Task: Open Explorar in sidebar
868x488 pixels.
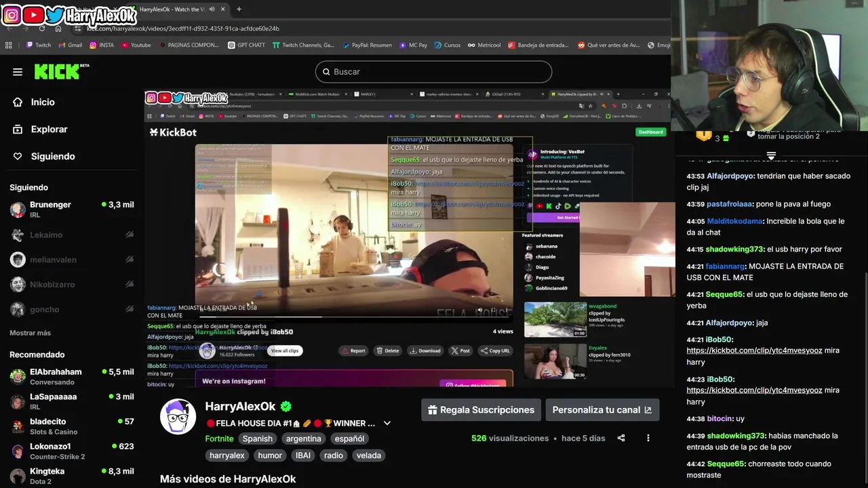Action: 49,129
